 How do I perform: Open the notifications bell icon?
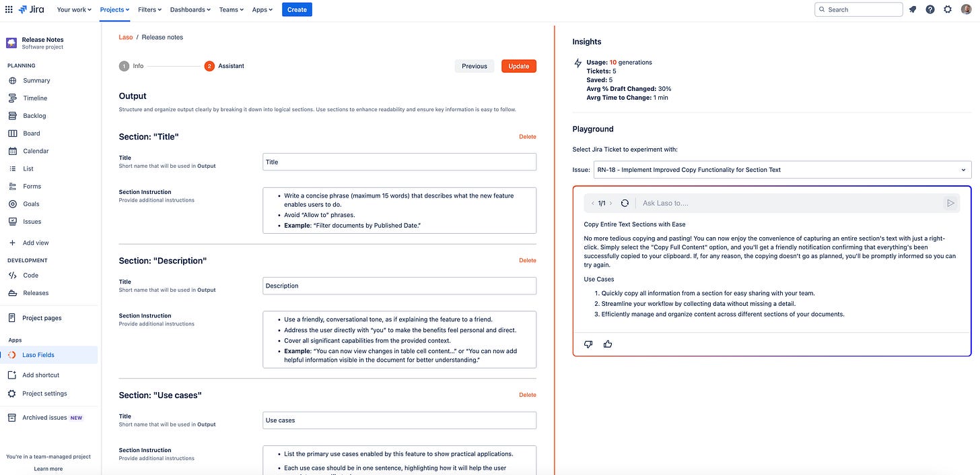click(913, 9)
